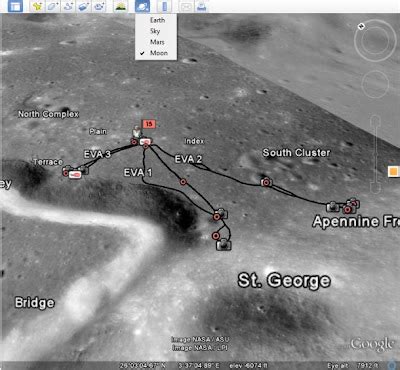The width and height of the screenshot is (400, 370).
Task: Toggle the sidebar panel icon
Action: [x=15, y=6]
